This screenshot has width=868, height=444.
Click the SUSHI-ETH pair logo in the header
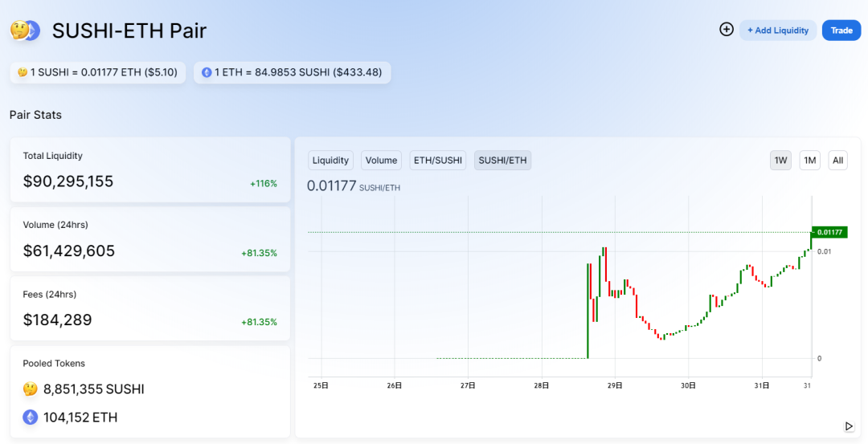click(26, 31)
